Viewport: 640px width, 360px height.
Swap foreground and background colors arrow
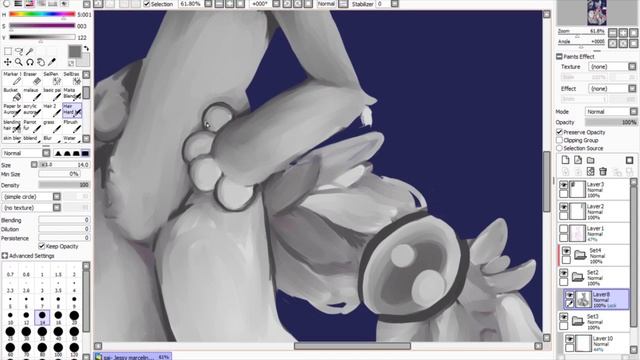pos(87,48)
